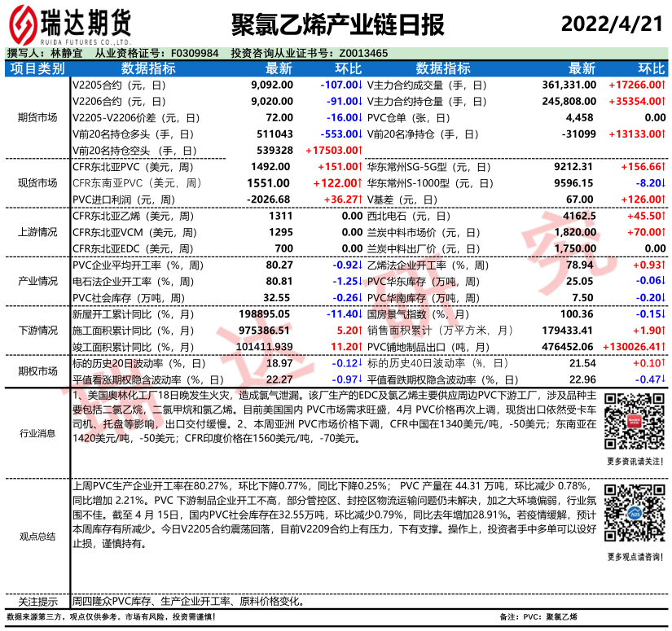The image size is (672, 631).
Task: Click the 观点总结 section label
Action: tap(37, 536)
